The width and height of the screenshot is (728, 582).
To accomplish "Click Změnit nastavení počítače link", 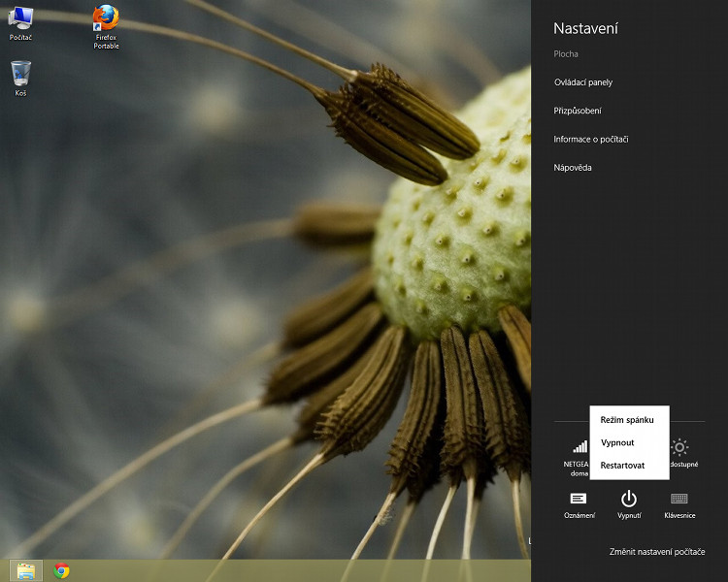I will tap(657, 552).
